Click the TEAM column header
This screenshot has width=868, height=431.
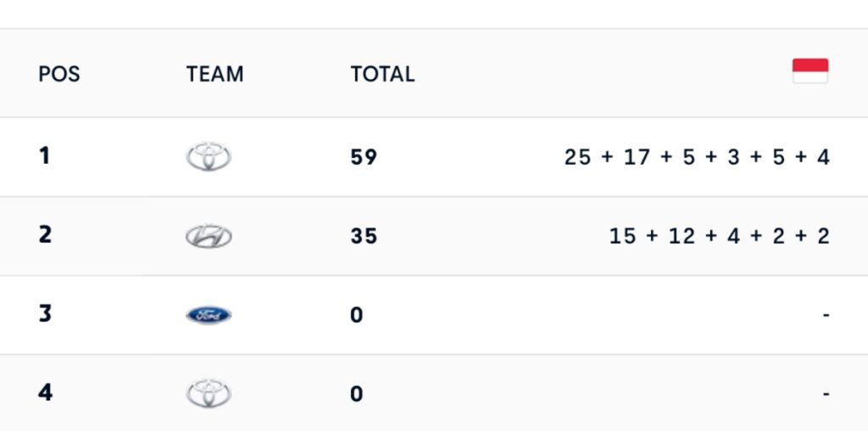[x=215, y=74]
